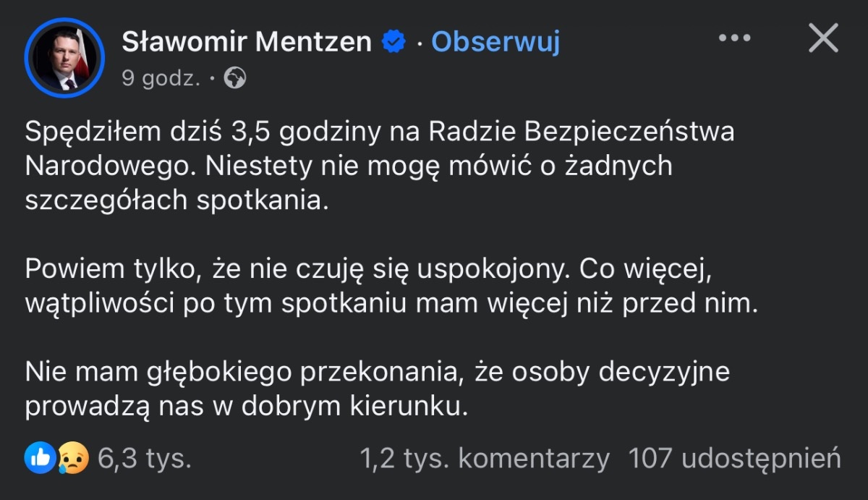This screenshot has height=500, width=868.
Task: Click the line starting with "wątpliwości po tym spotkaniu"
Action: pyautogui.click(x=391, y=302)
